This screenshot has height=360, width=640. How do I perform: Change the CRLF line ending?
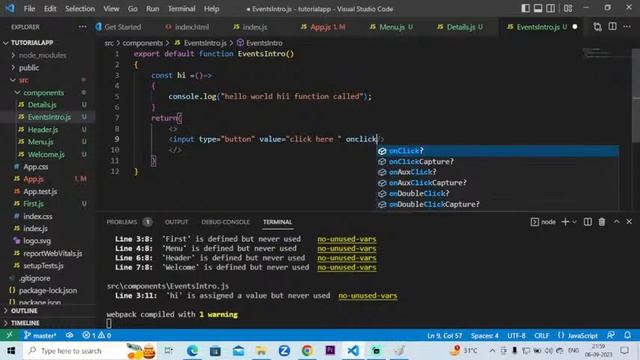542,336
